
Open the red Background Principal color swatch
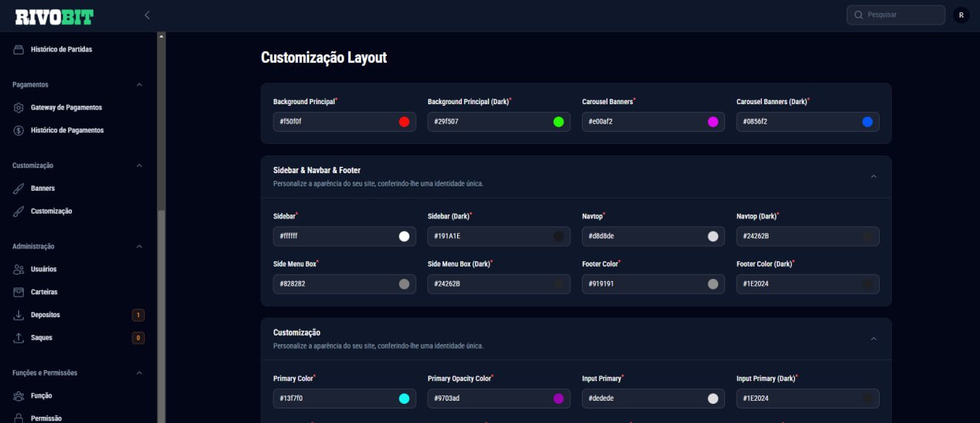coord(404,122)
